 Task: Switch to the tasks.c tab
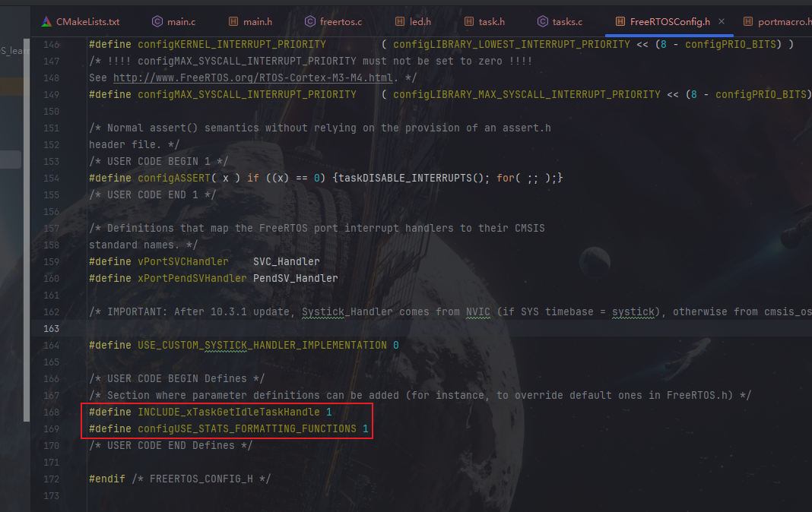[567, 22]
